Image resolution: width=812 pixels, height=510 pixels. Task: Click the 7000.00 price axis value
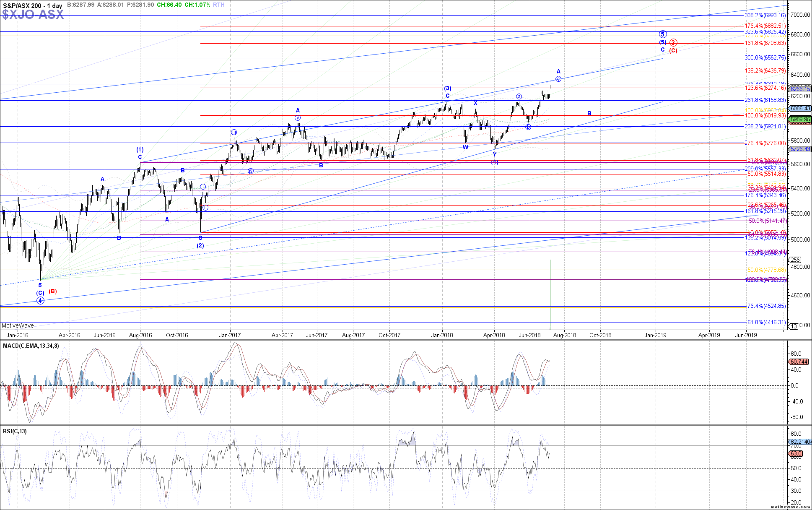800,15
